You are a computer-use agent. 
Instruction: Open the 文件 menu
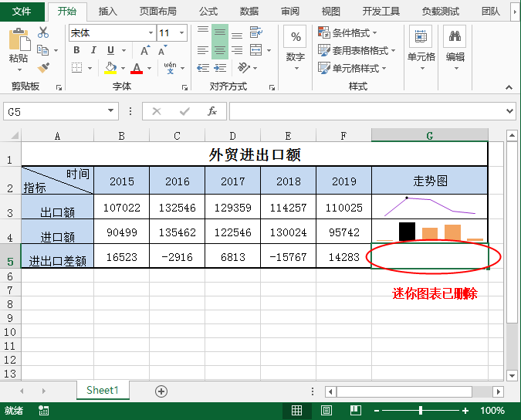(x=22, y=12)
